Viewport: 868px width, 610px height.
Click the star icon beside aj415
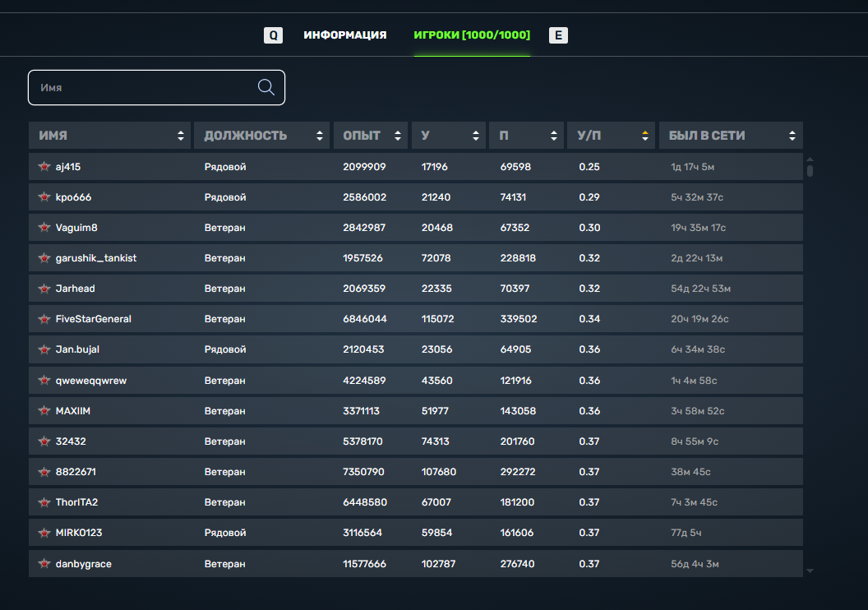coord(44,166)
